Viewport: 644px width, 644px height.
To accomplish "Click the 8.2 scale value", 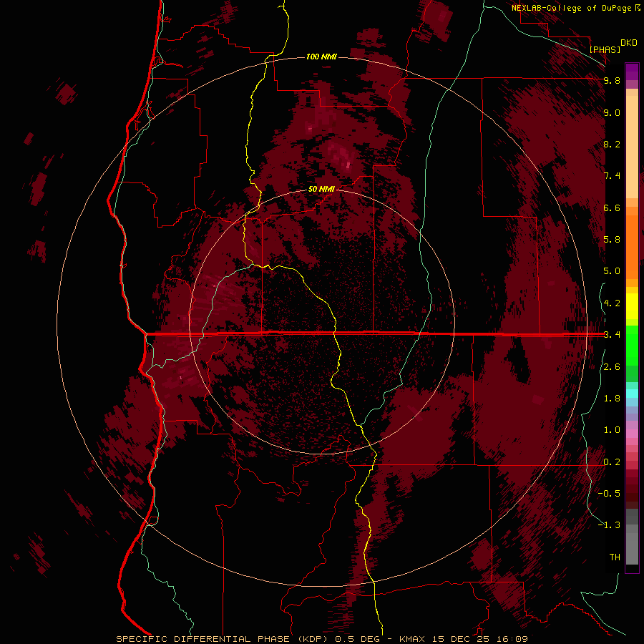I will click(612, 144).
